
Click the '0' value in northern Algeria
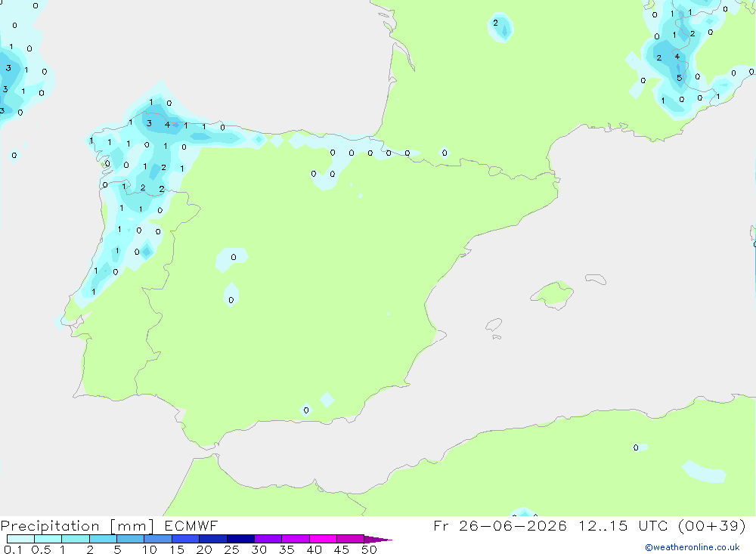[636, 447]
